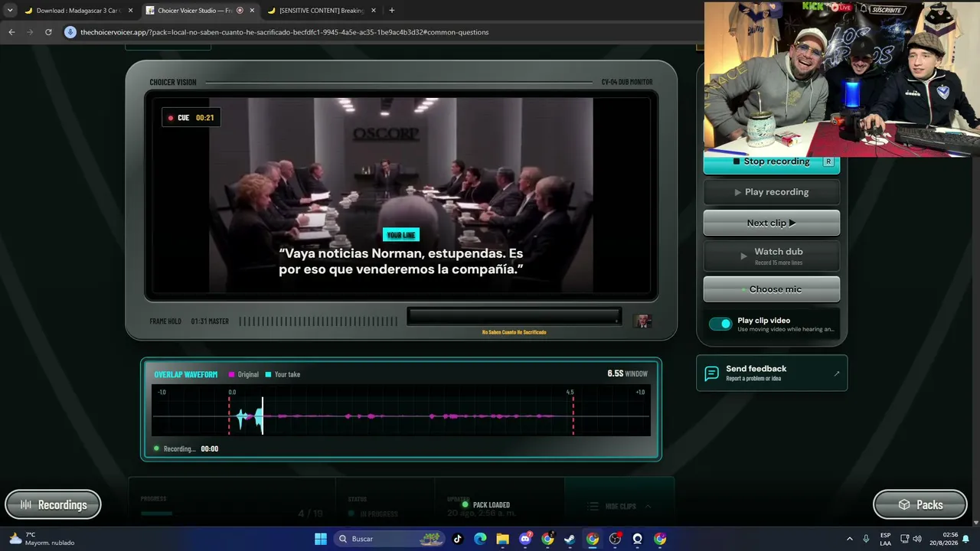Toggle the Play clip video switch
This screenshot has height=551, width=980.
pyautogui.click(x=720, y=324)
